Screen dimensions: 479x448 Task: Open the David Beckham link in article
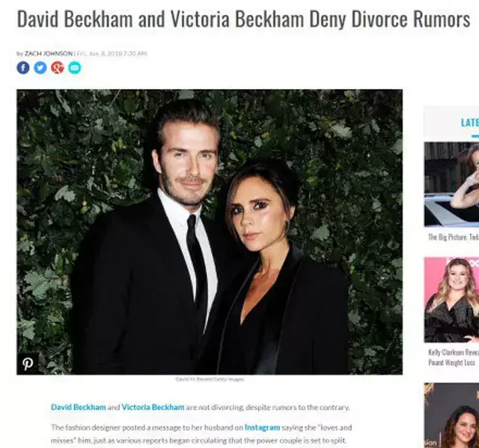(78, 407)
